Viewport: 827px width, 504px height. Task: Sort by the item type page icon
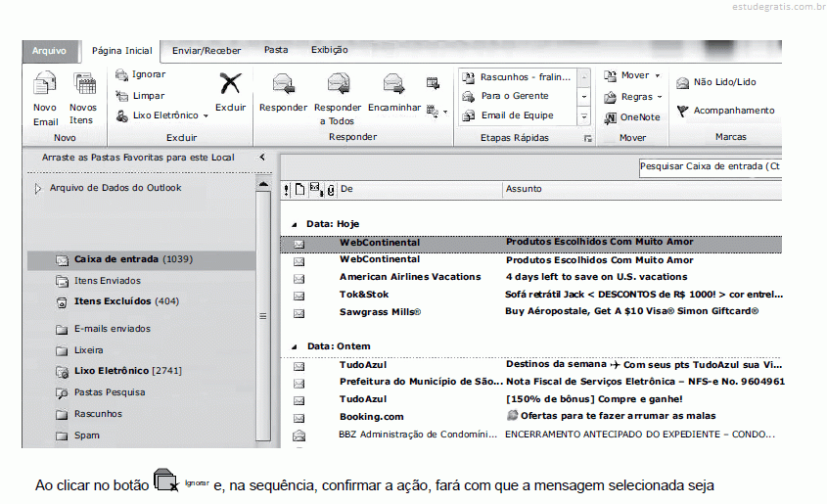pyautogui.click(x=299, y=190)
